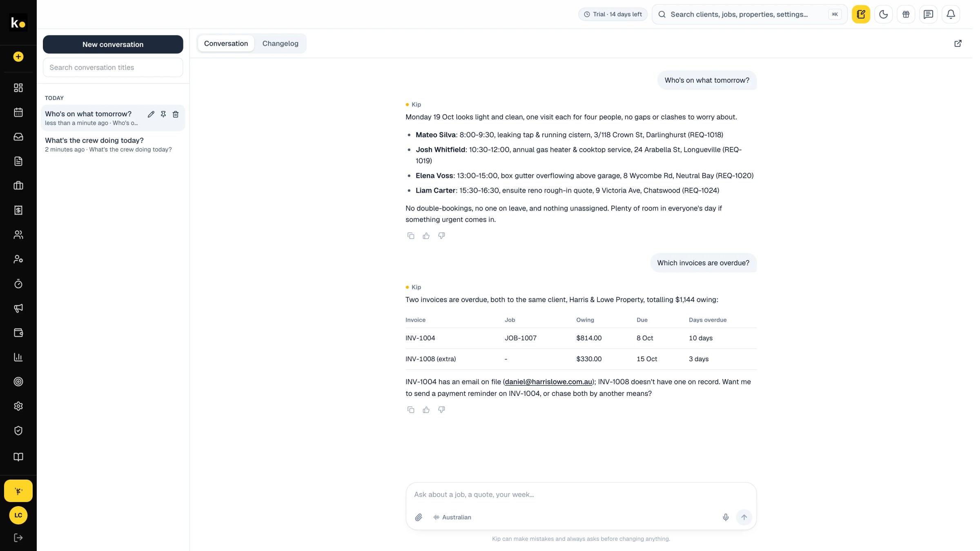
Task: Open the open-book guide icon
Action: [18, 457]
